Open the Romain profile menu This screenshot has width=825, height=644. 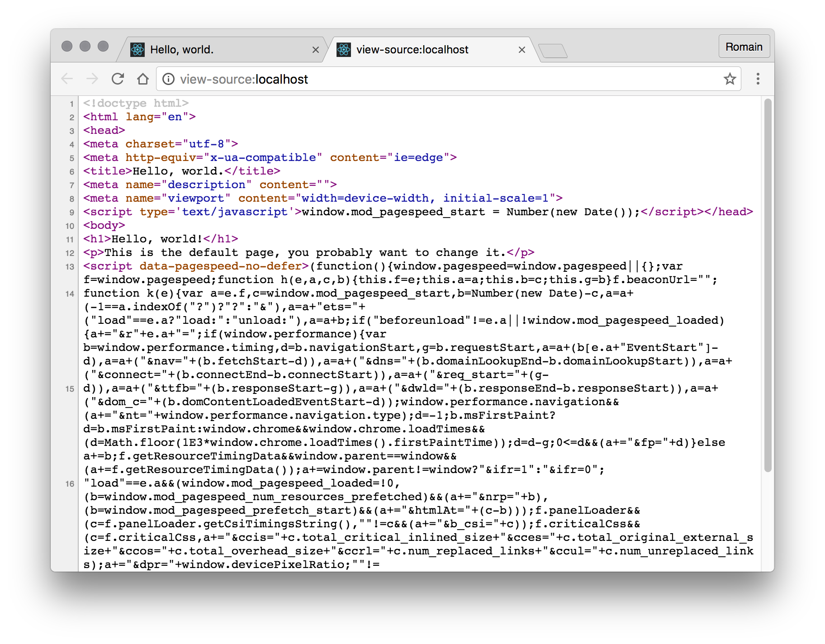pos(744,46)
